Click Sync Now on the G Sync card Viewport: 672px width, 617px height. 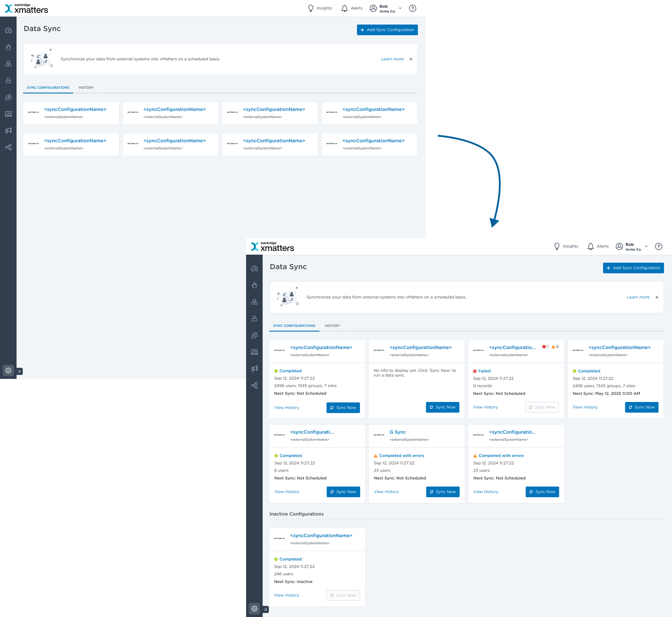tap(443, 492)
